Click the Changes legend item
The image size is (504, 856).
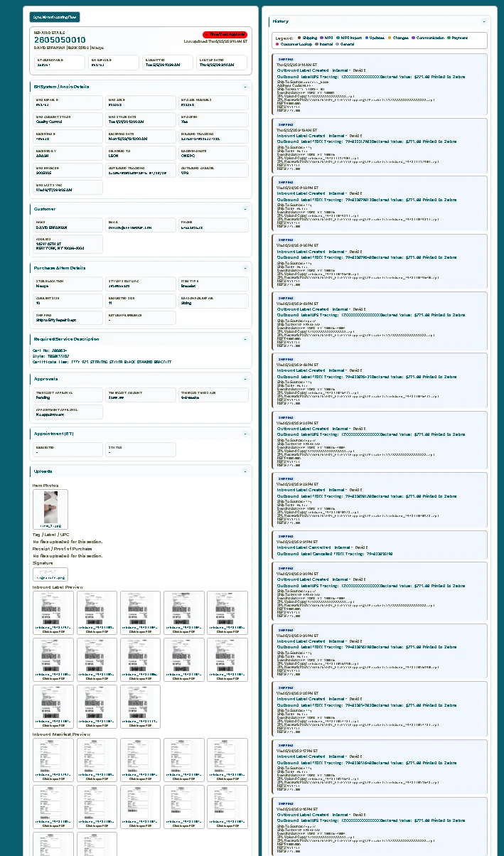tap(398, 38)
